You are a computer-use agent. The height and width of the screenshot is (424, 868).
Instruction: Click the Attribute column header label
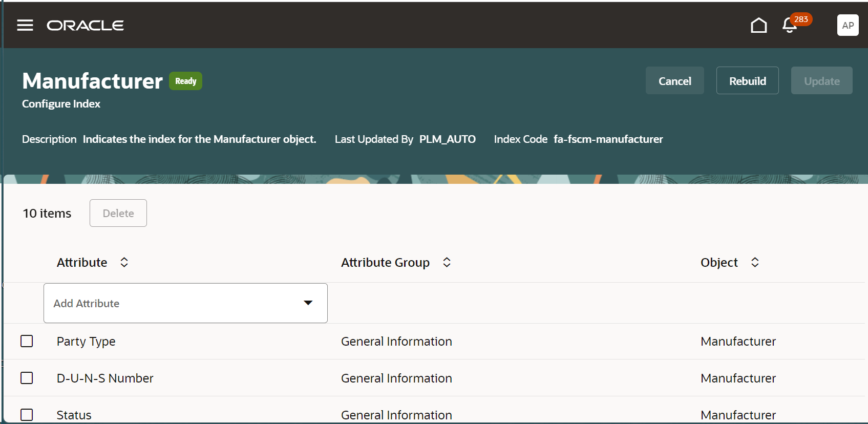click(x=82, y=262)
